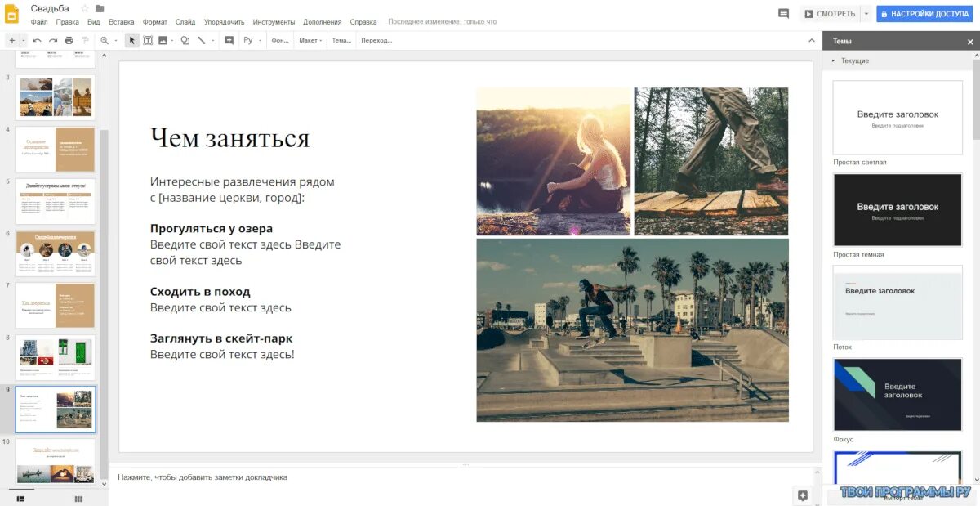The image size is (980, 506).
Task: Insert a shape from toolbar
Action: (185, 40)
